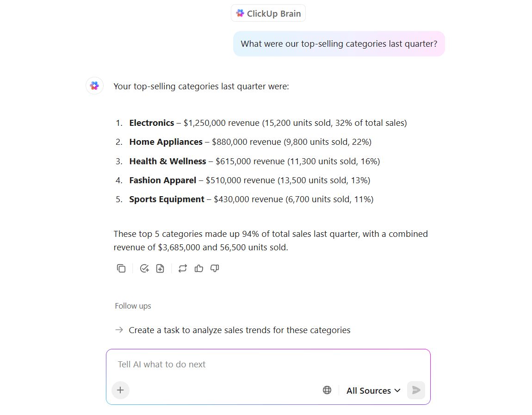Open the ClickUp Brain menu pill
The image size is (532, 415).
(268, 13)
